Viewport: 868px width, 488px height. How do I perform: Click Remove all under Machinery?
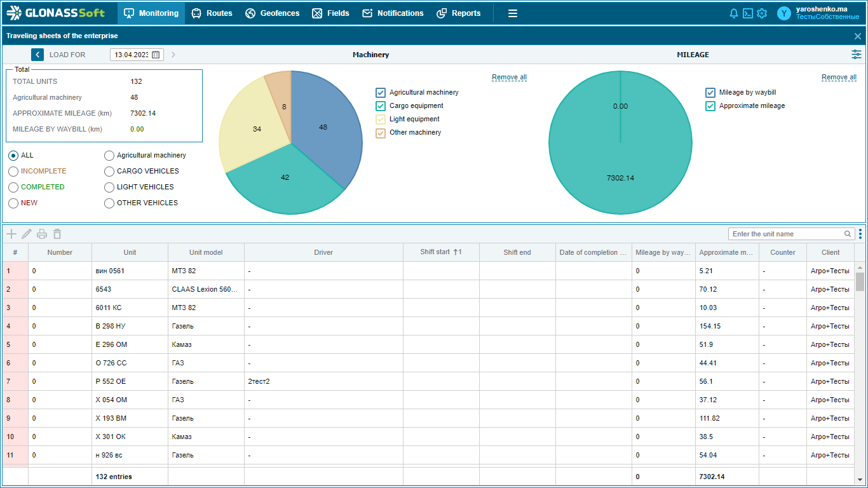click(509, 78)
